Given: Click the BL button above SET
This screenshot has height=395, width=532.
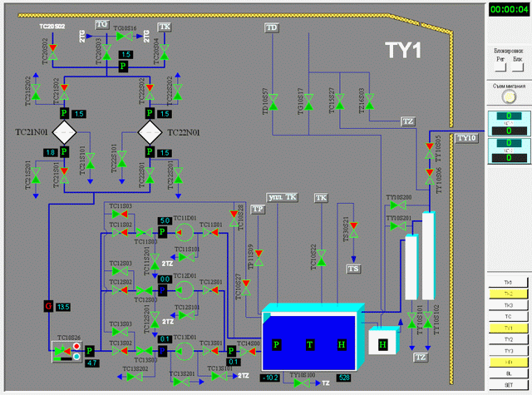Looking at the screenshot, I should pos(508,373).
